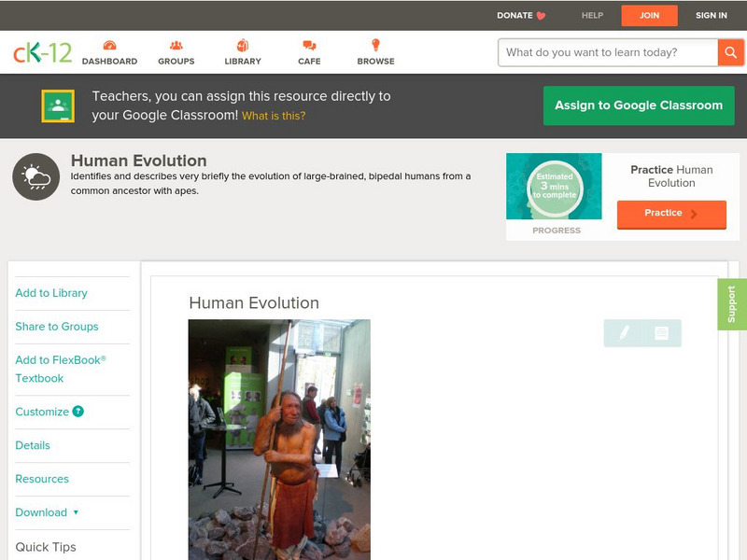Open the Library book icon
Viewport: 747px width, 560px height.
pos(243,47)
